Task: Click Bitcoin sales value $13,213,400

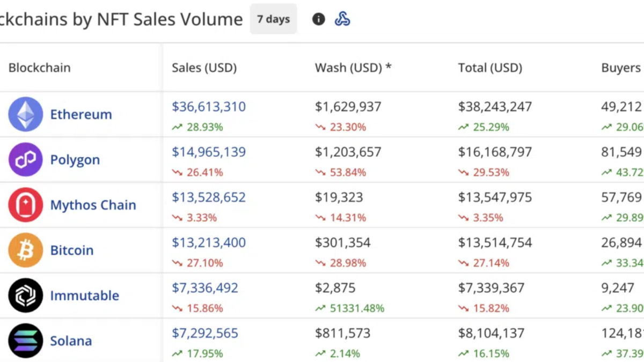Action: [209, 242]
